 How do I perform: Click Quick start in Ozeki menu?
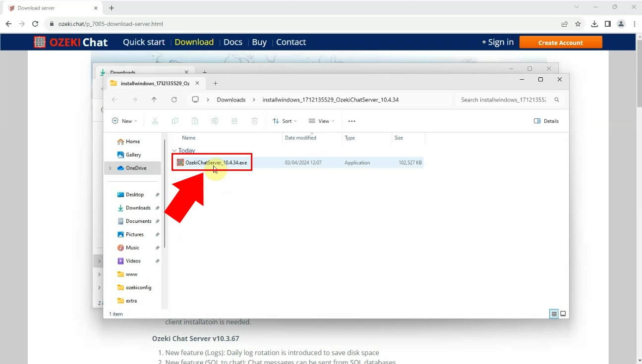pyautogui.click(x=144, y=42)
